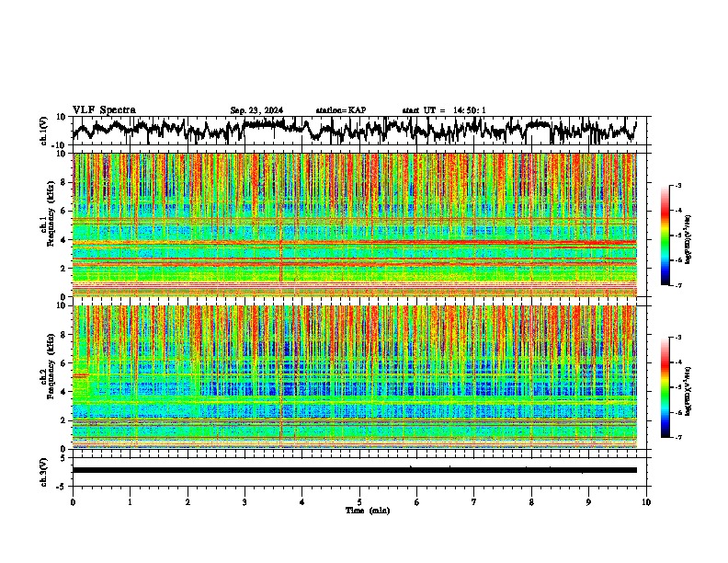This screenshot has height=563, width=728.
Task: Click time axis tick label "6"
Action: click(417, 502)
